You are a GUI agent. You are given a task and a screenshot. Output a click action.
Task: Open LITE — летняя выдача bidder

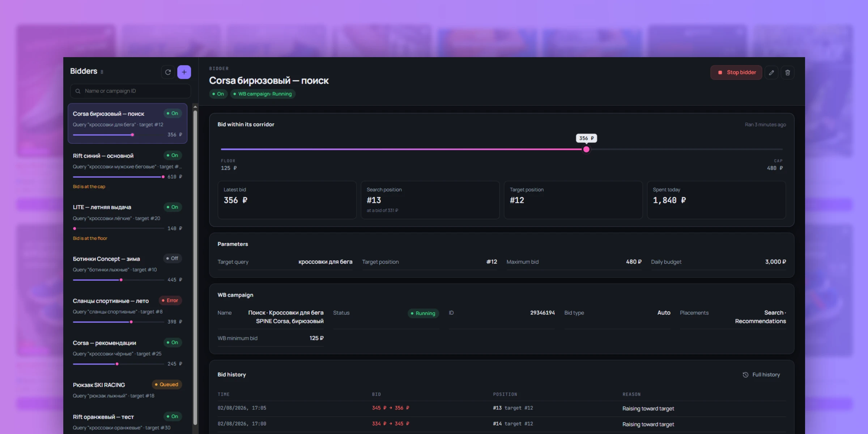coord(127,222)
